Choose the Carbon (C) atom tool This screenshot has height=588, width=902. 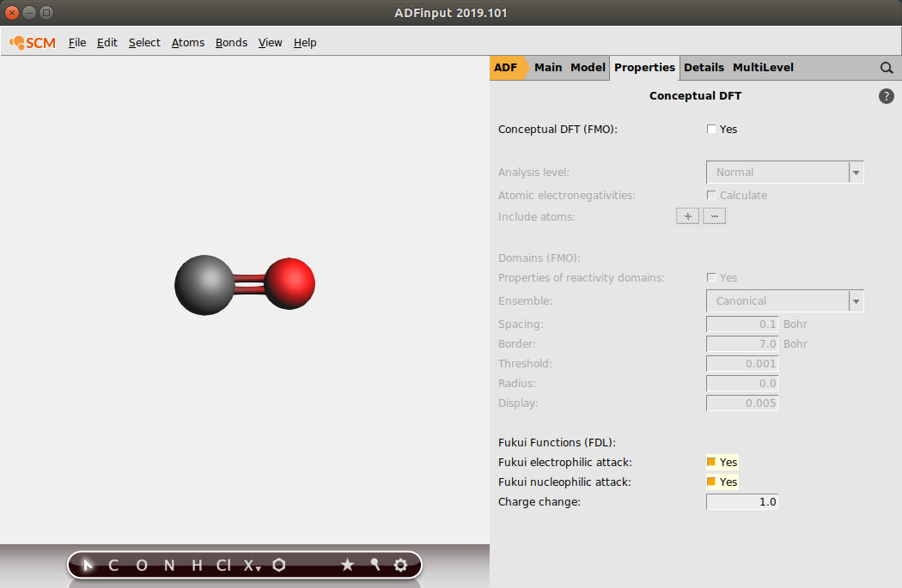pos(113,566)
